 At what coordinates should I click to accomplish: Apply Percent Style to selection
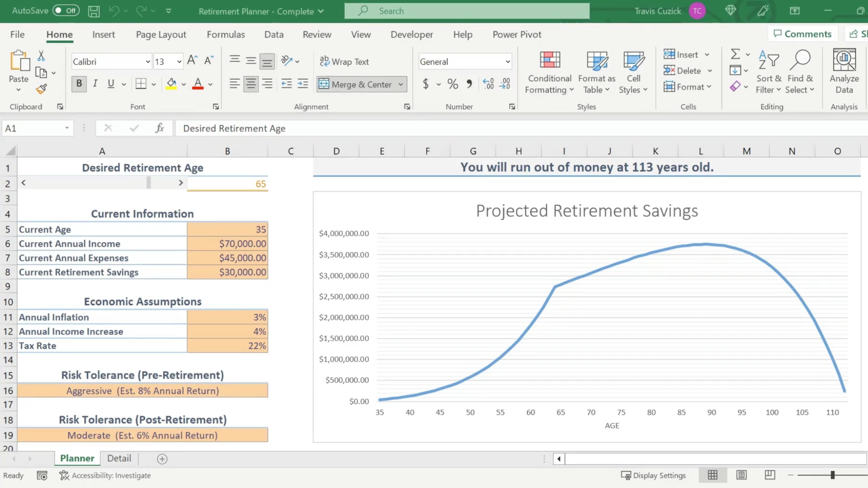(452, 84)
